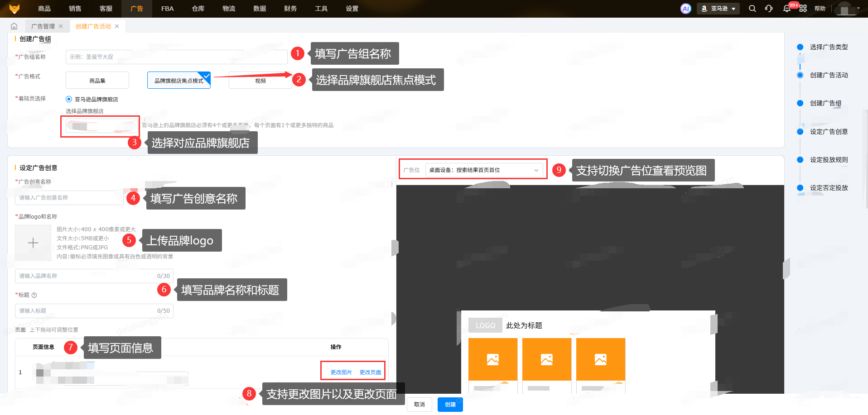Switch to the 广告管理 tab

click(43, 26)
